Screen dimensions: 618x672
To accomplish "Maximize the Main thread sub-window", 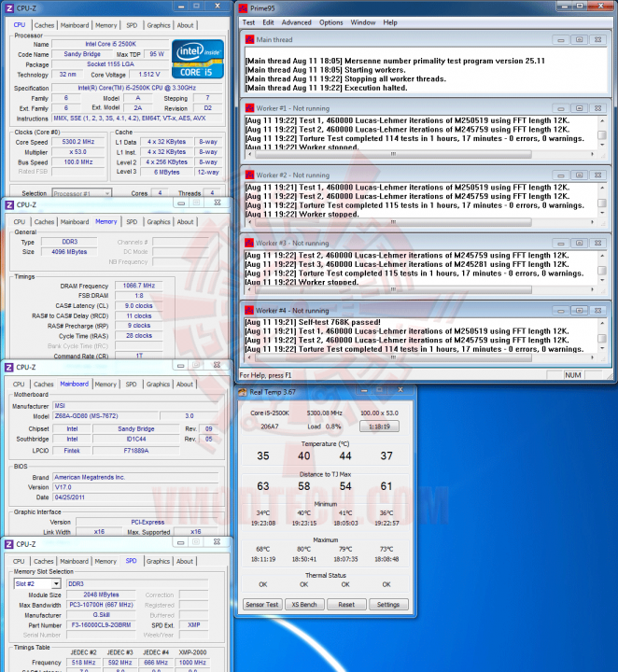I will tap(579, 39).
